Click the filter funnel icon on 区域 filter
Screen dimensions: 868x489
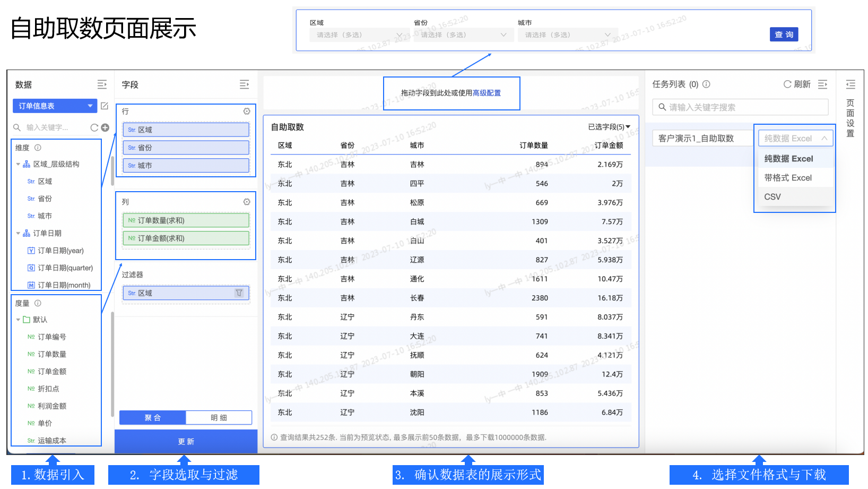point(239,293)
